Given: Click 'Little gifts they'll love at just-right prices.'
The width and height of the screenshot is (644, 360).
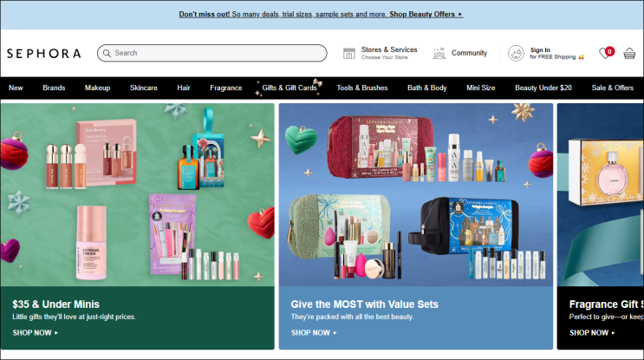Looking at the screenshot, I should click(74, 317).
